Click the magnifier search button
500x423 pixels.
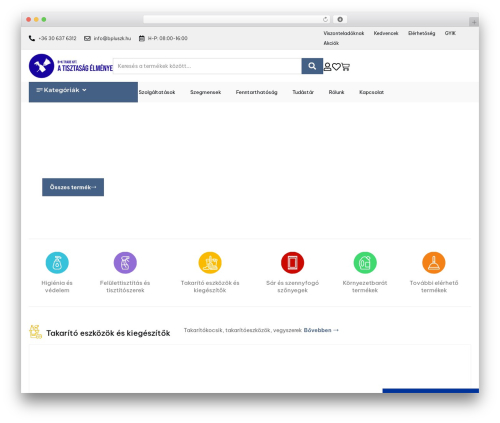click(312, 66)
